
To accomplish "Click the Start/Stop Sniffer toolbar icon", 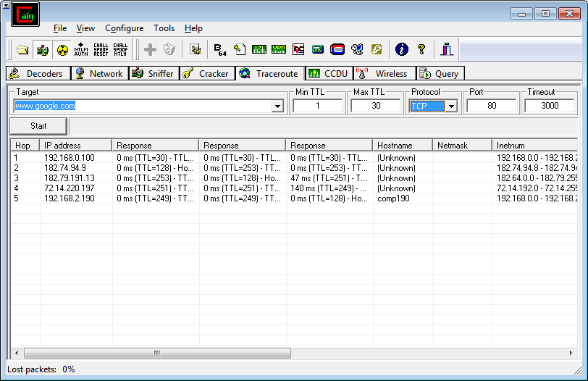I will click(x=43, y=49).
